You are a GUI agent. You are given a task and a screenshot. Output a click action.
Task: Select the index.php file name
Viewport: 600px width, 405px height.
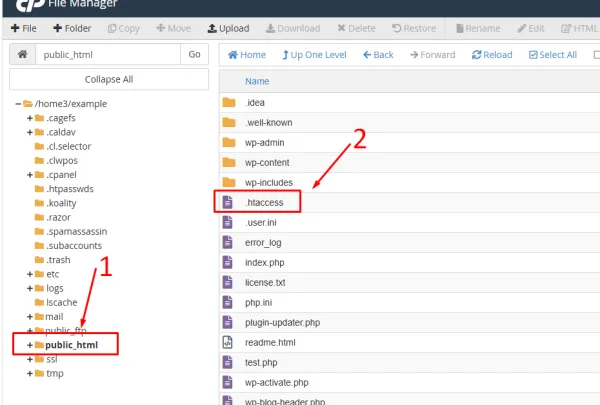tap(264, 263)
